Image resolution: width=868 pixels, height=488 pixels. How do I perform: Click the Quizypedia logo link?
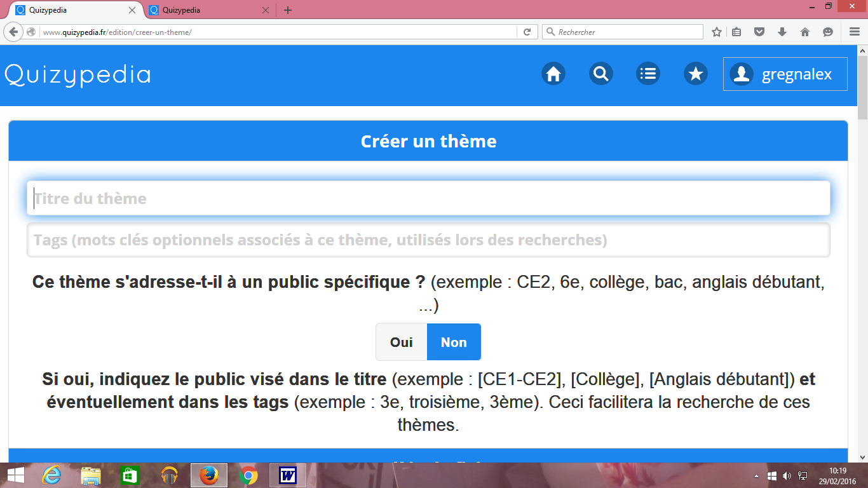pos(78,75)
